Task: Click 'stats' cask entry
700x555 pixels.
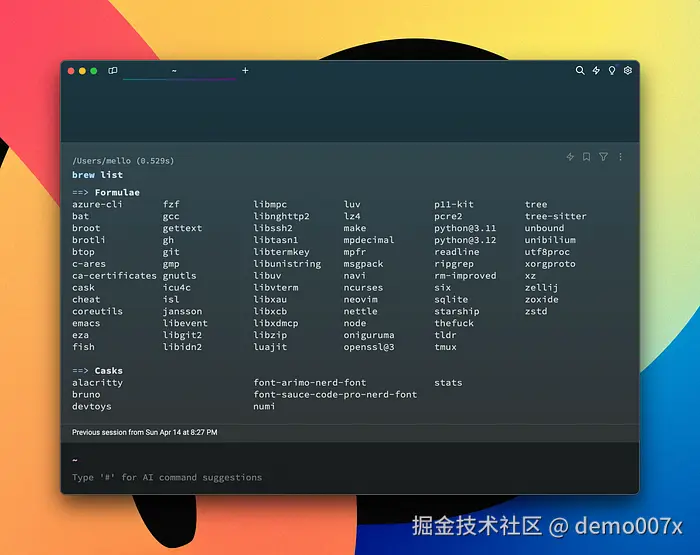Action: point(448,383)
